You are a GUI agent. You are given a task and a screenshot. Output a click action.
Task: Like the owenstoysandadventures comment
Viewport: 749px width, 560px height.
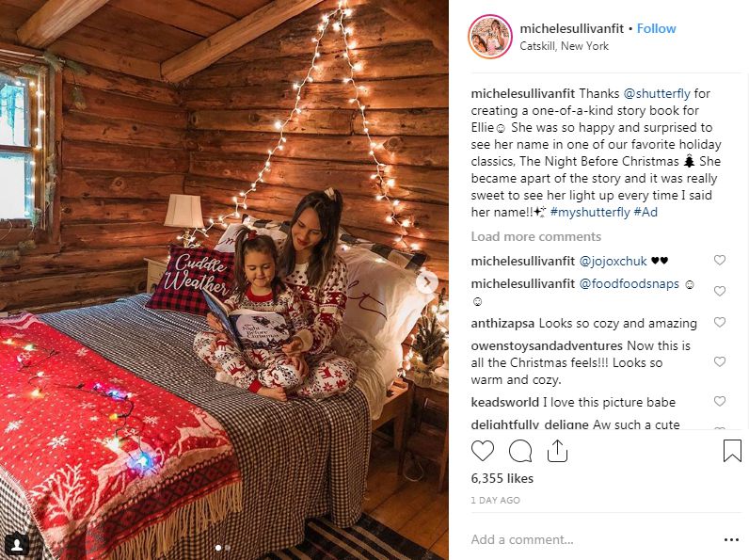pyautogui.click(x=720, y=361)
